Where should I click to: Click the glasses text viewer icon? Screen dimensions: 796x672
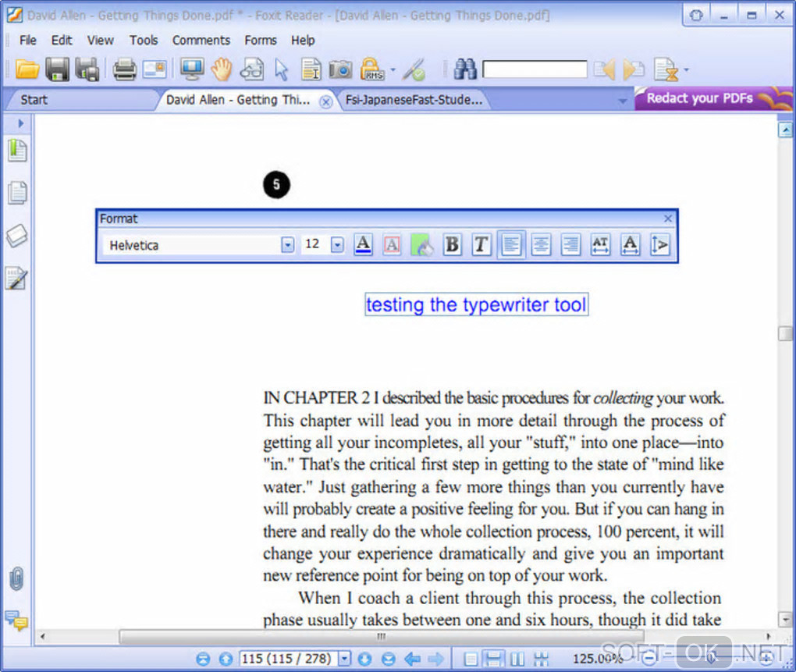pos(252,69)
